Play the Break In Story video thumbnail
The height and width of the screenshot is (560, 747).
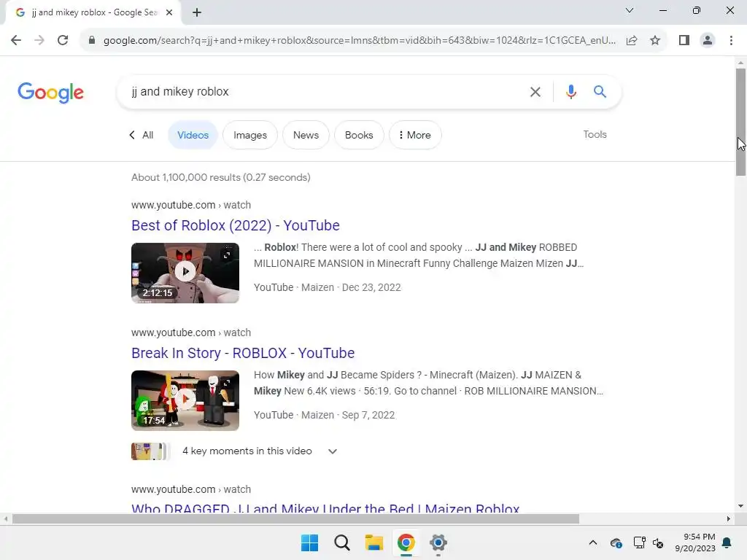[x=185, y=400]
